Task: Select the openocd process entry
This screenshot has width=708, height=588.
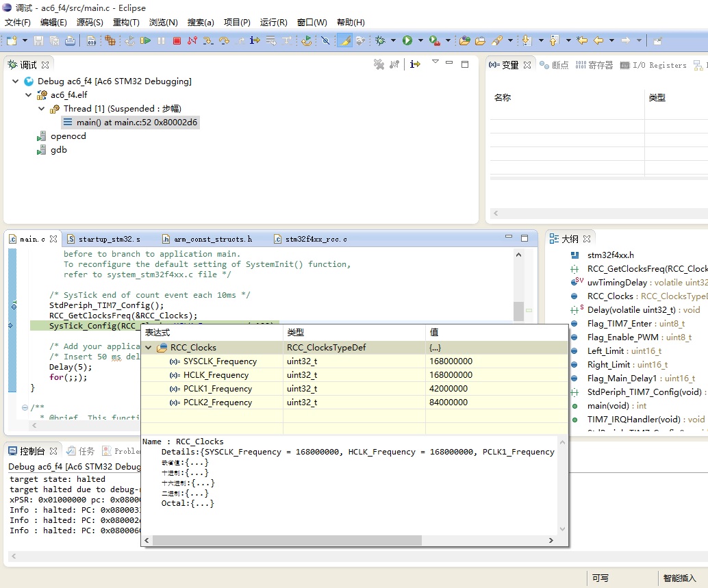Action: click(68, 136)
